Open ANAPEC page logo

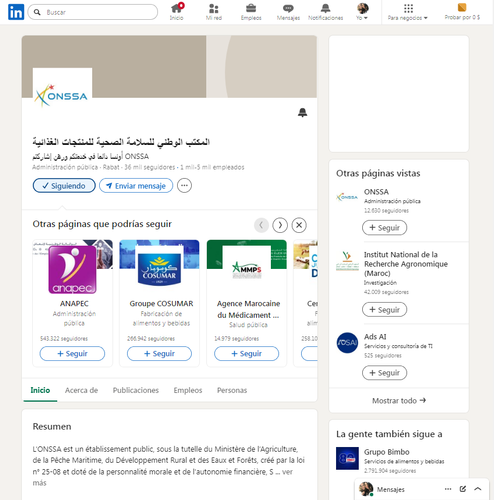click(x=72, y=270)
